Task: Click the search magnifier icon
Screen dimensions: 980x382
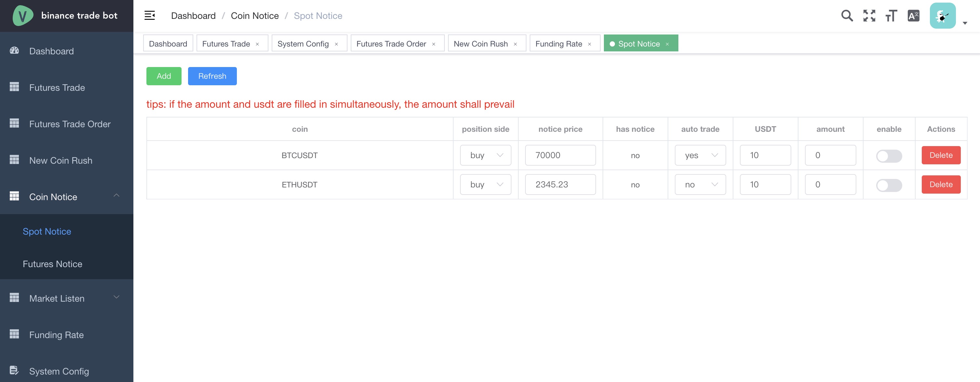Action: click(x=847, y=16)
